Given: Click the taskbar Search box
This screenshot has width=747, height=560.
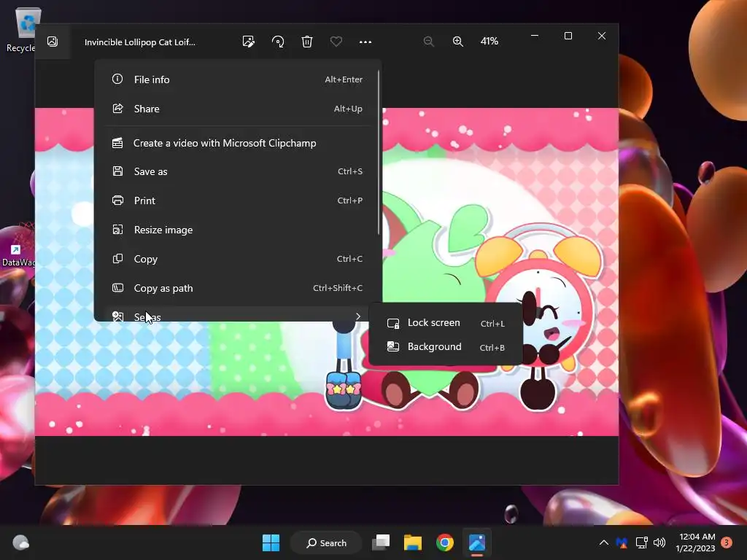Looking at the screenshot, I should (326, 542).
